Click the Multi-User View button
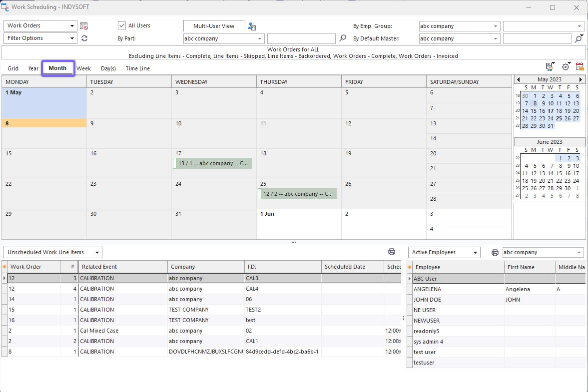The width and height of the screenshot is (588, 392). click(x=214, y=26)
